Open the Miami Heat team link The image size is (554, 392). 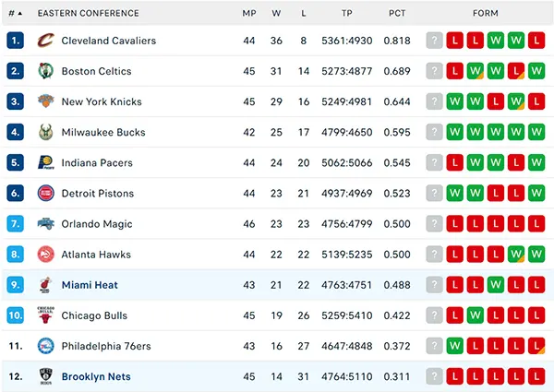[x=90, y=285]
